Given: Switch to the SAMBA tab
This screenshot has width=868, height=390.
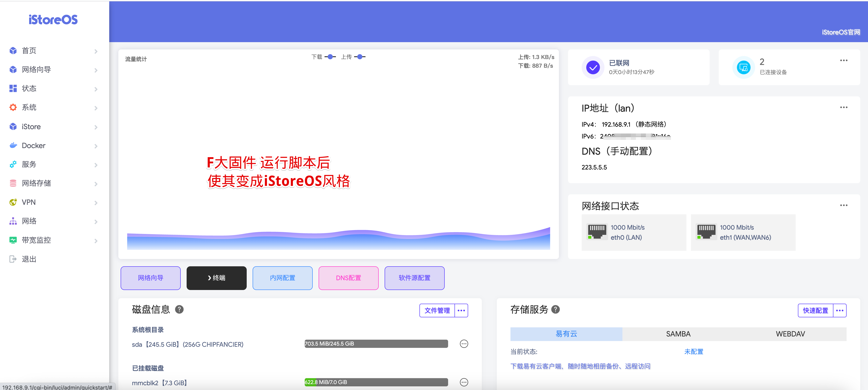Looking at the screenshot, I should coord(678,334).
